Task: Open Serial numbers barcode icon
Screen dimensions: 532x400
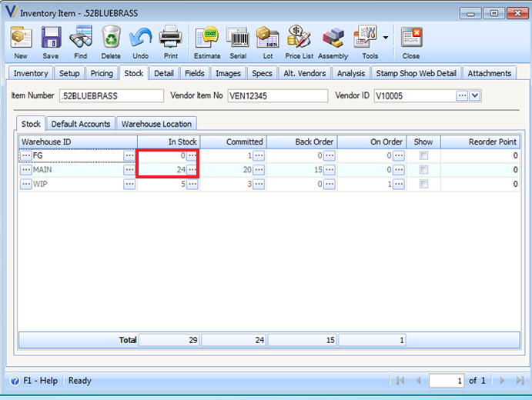Action: [238, 42]
